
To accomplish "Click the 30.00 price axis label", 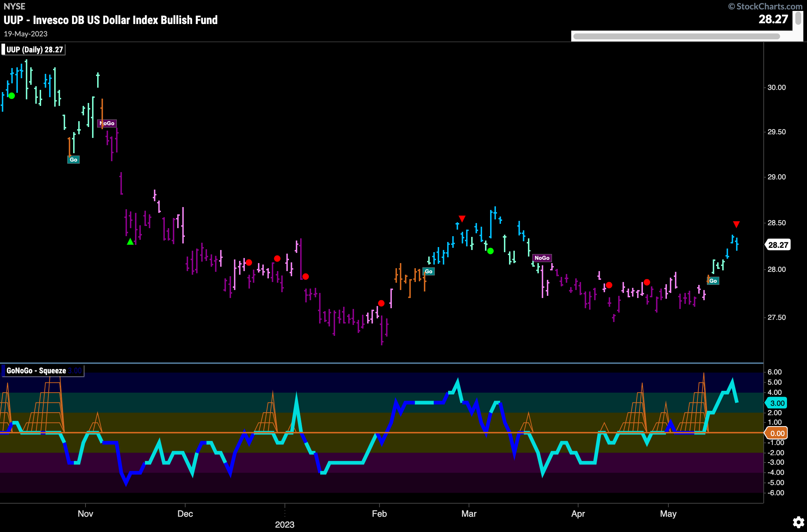I will tap(776, 87).
